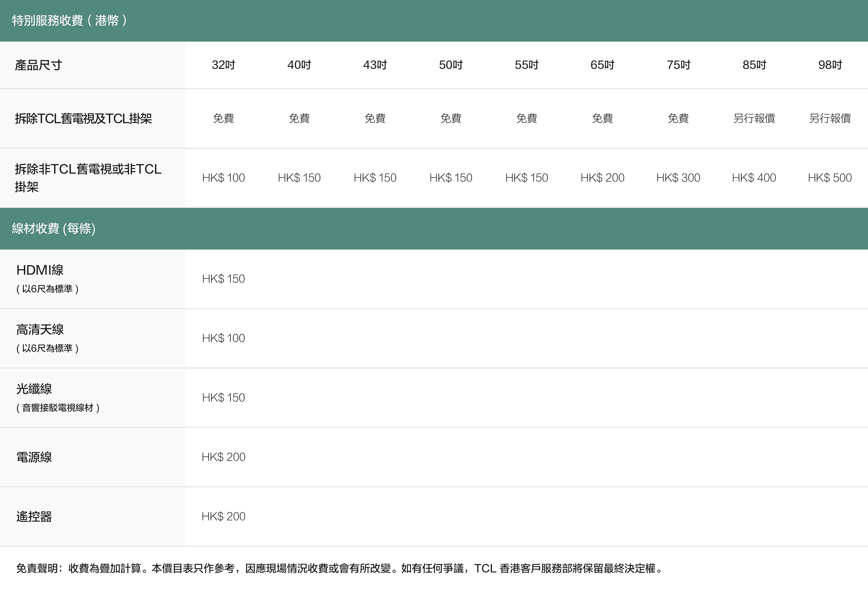Click the 電源線 row label

34,457
